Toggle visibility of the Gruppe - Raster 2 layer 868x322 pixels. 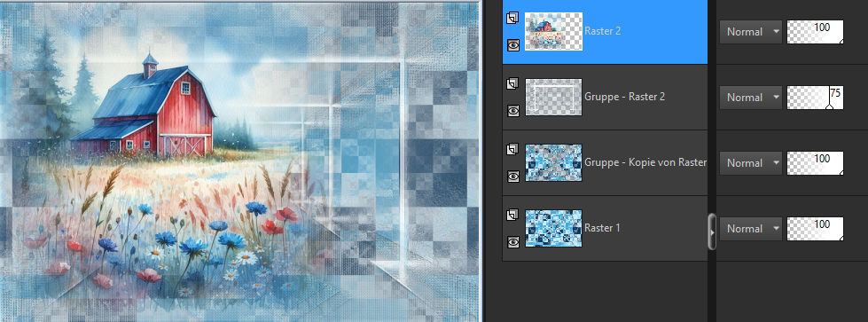coord(513,111)
